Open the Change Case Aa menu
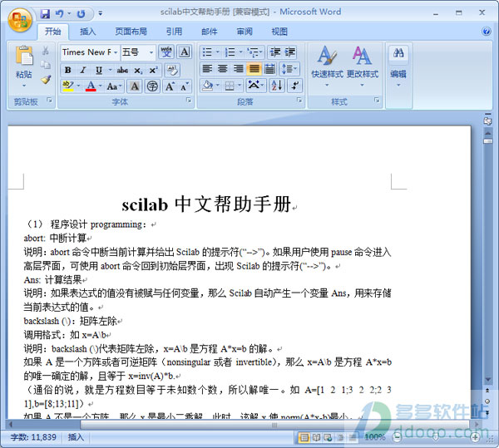Viewport: 499px width, 448px height. [114, 86]
